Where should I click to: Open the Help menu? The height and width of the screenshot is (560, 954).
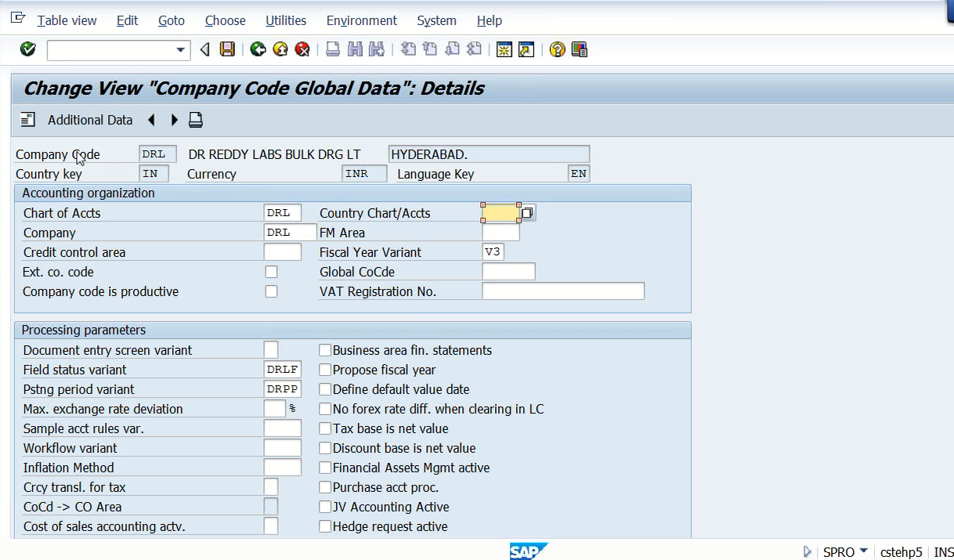[x=490, y=20]
